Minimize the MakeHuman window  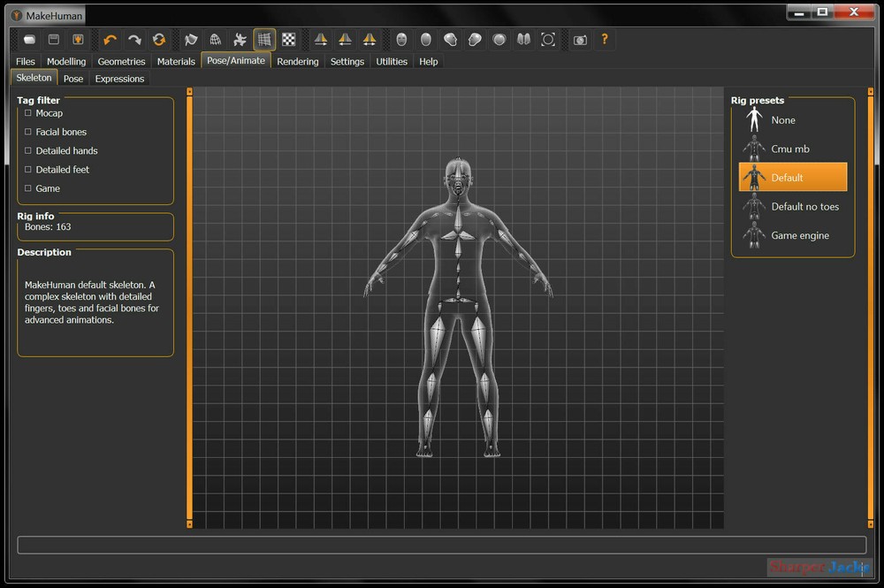click(x=799, y=12)
